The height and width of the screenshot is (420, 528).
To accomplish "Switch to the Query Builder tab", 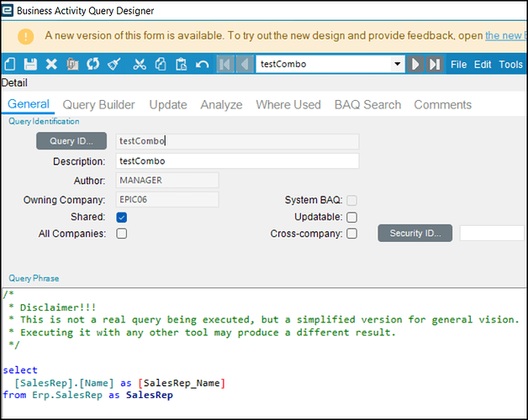I will 98,105.
